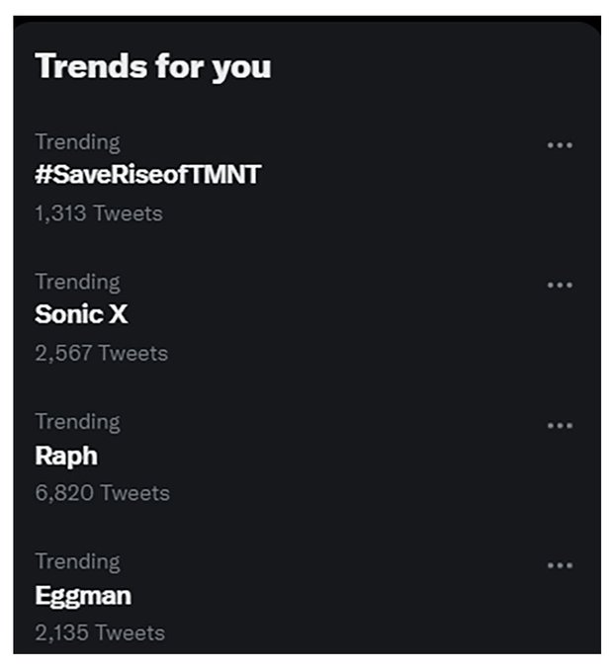Open the Sonic X trending topic
The width and height of the screenshot is (616, 672).
coord(81,315)
